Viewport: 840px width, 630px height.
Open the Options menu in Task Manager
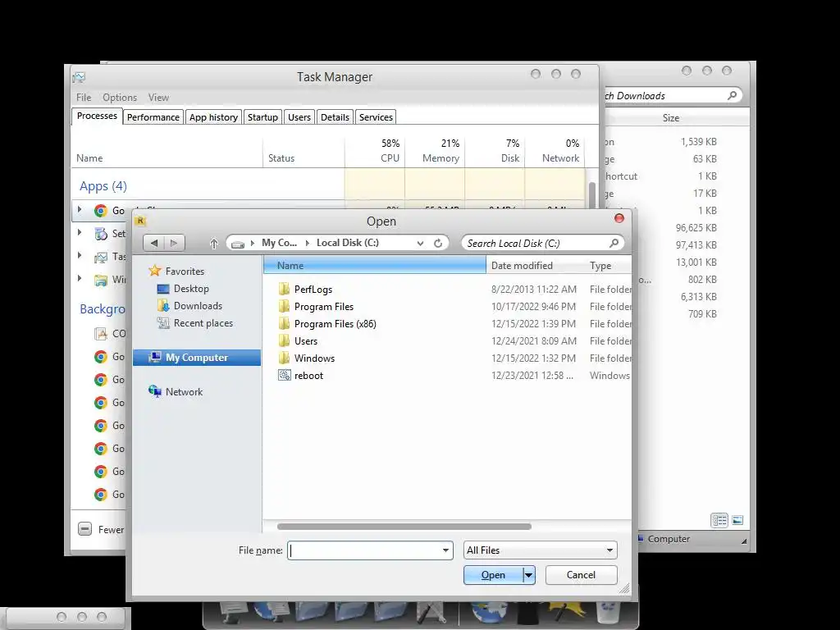pos(120,98)
